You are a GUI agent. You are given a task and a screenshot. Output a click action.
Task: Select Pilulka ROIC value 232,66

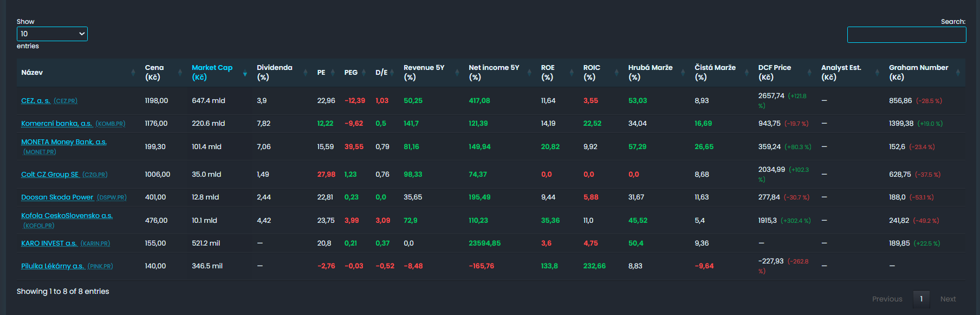tap(594, 266)
